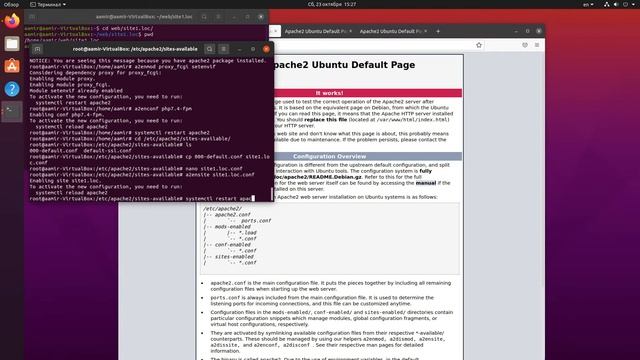Click the volume icon in top bar
640x360 pixels.
[x=616, y=4]
